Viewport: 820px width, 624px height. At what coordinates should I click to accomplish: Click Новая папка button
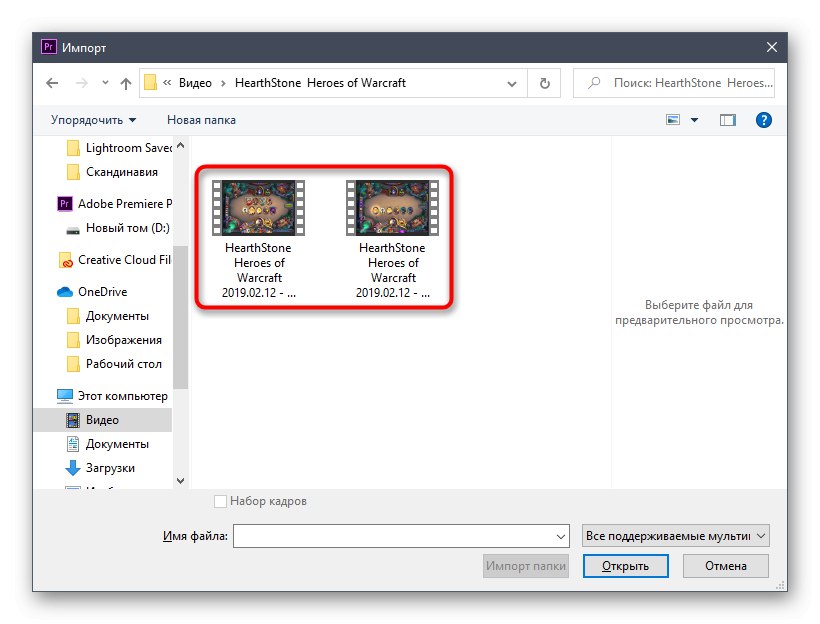click(201, 120)
